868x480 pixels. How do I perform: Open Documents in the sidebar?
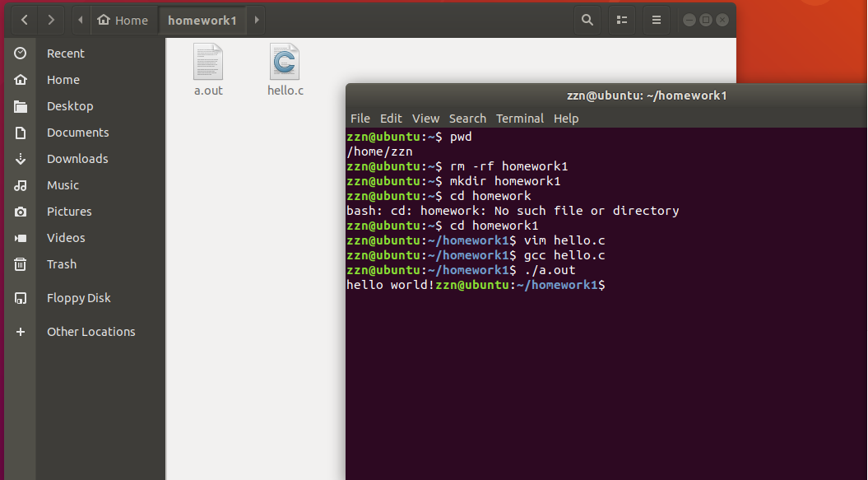pyautogui.click(x=77, y=133)
